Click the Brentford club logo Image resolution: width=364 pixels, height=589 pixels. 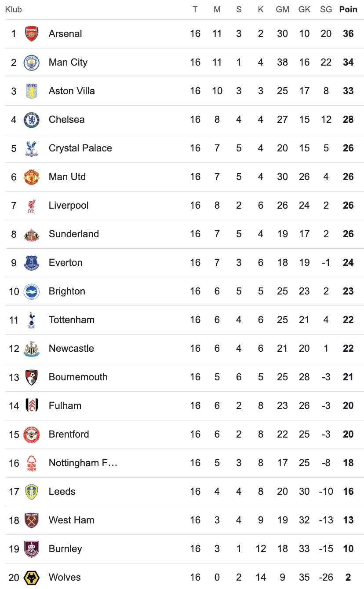(32, 434)
